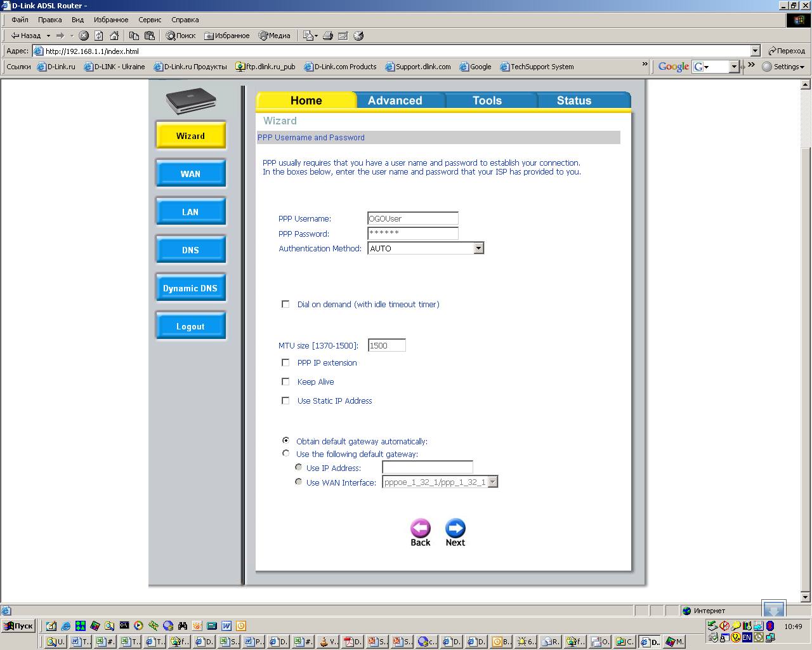This screenshot has height=650, width=812.
Task: Switch to the Advanced tab
Action: [395, 100]
